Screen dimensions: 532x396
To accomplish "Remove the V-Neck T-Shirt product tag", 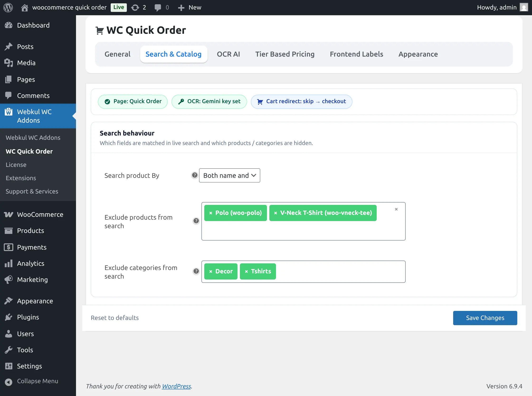I will (x=276, y=213).
